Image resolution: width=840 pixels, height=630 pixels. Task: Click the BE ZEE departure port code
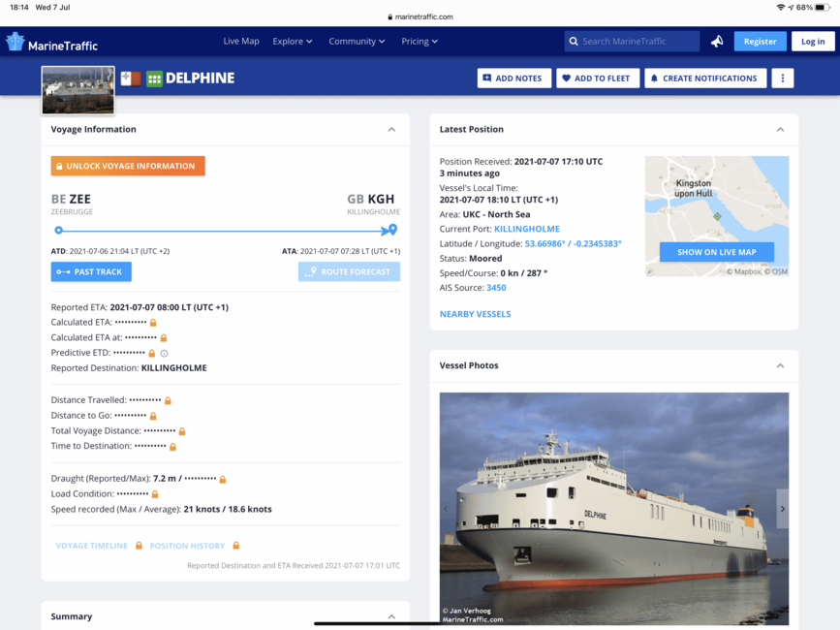pos(71,199)
